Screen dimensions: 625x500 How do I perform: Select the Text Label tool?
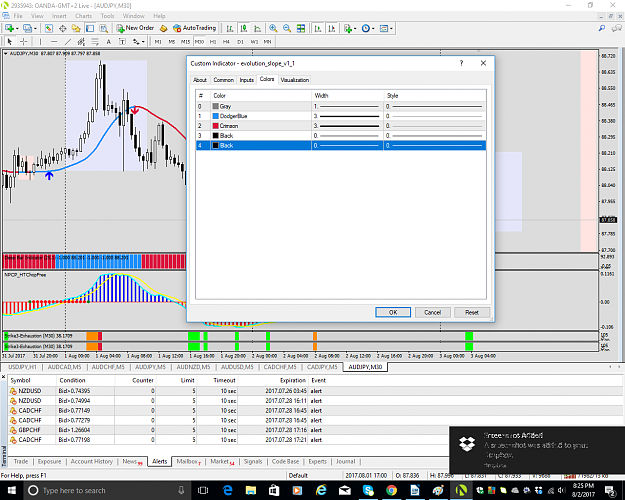pyautogui.click(x=122, y=41)
